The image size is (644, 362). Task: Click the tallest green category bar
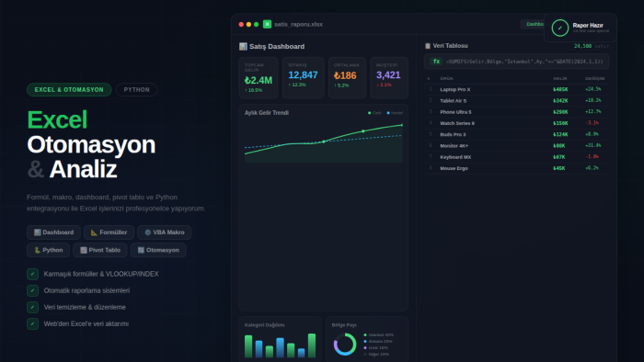click(x=312, y=345)
